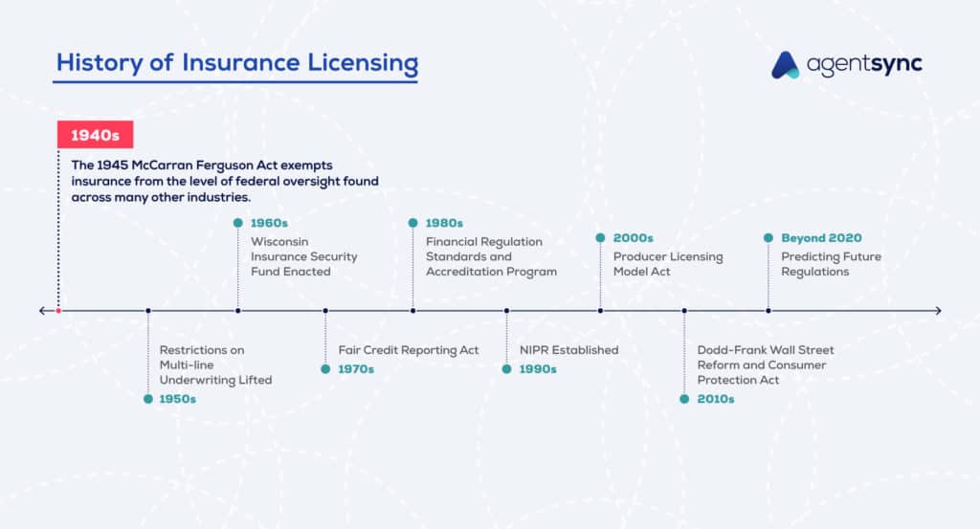Image resolution: width=980 pixels, height=529 pixels.
Task: Select the 2010s teal dot marker
Action: tap(684, 399)
